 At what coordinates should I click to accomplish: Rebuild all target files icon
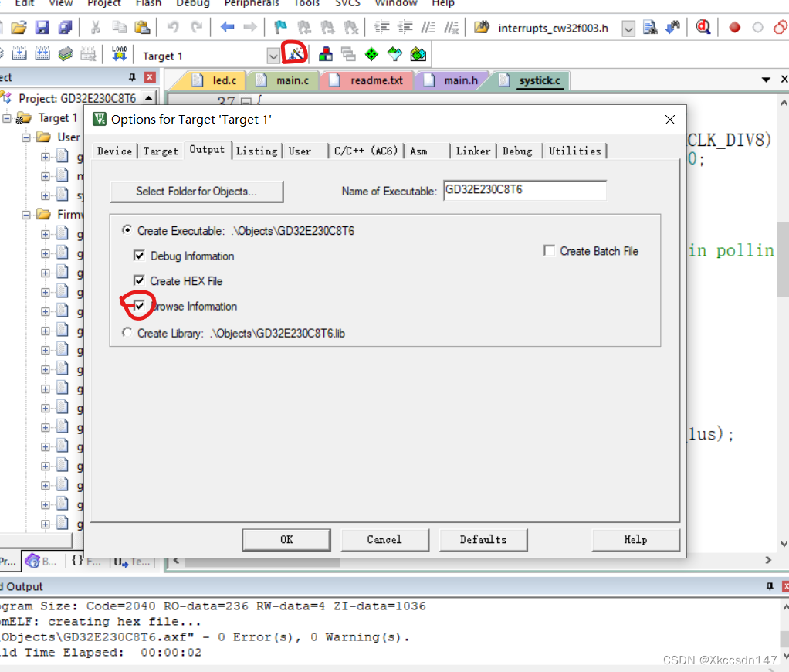[x=42, y=54]
